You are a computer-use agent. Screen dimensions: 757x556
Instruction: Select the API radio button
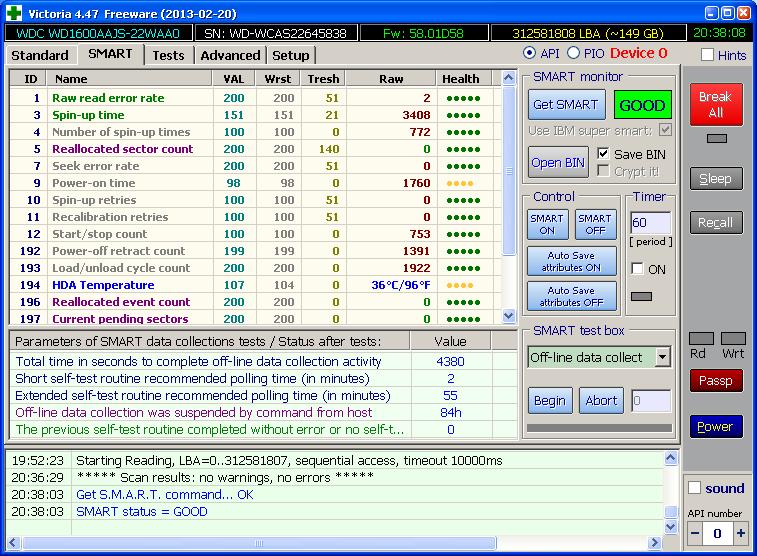tap(529, 53)
